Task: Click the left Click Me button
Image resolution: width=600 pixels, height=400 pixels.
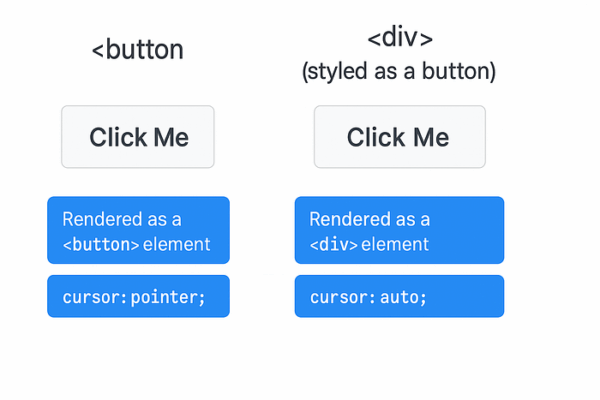Action: click(x=138, y=137)
